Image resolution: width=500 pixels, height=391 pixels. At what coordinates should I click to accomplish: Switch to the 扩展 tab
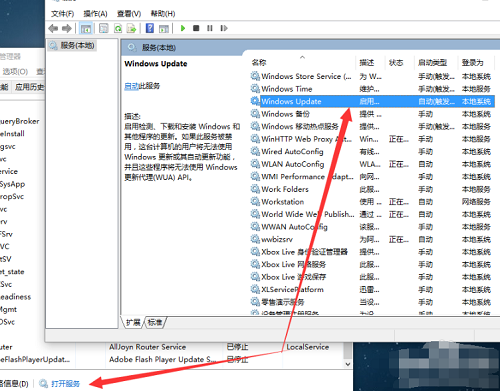point(133,322)
